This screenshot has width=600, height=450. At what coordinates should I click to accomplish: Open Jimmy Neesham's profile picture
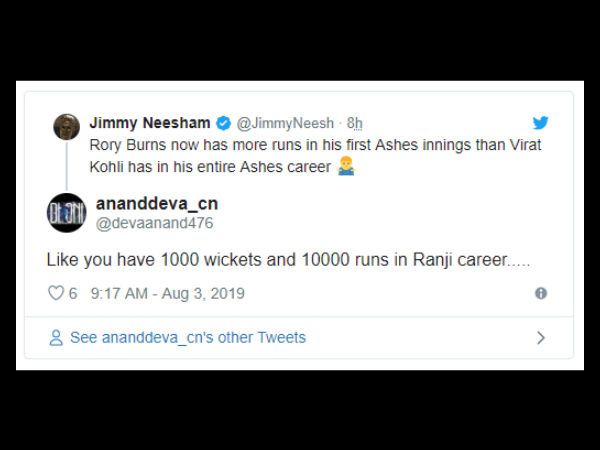point(66,127)
